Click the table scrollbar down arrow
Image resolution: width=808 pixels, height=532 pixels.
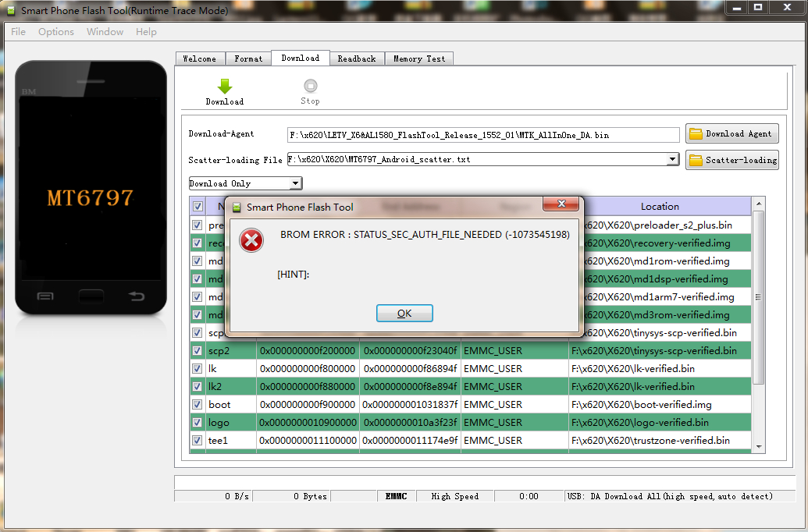pyautogui.click(x=759, y=446)
